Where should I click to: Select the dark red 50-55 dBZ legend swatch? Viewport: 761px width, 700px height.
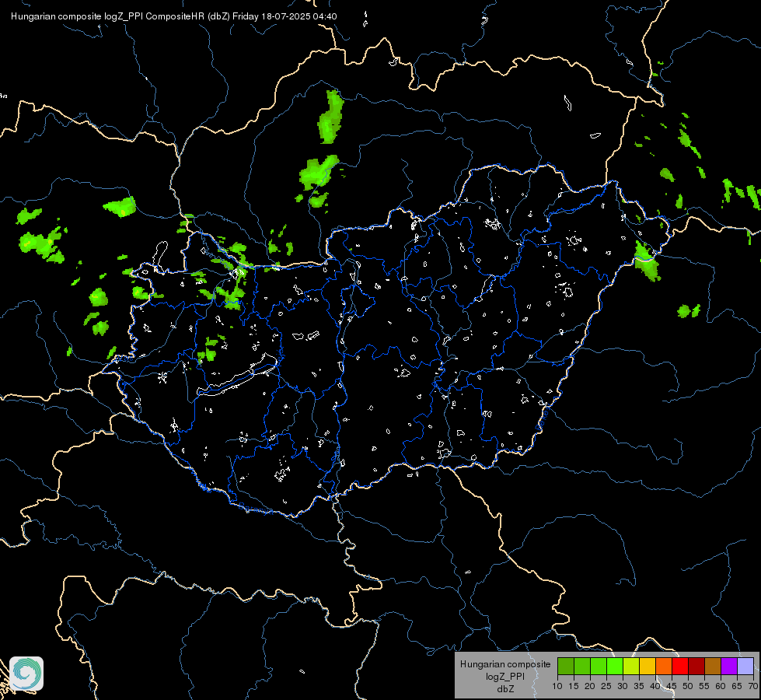[x=696, y=666]
